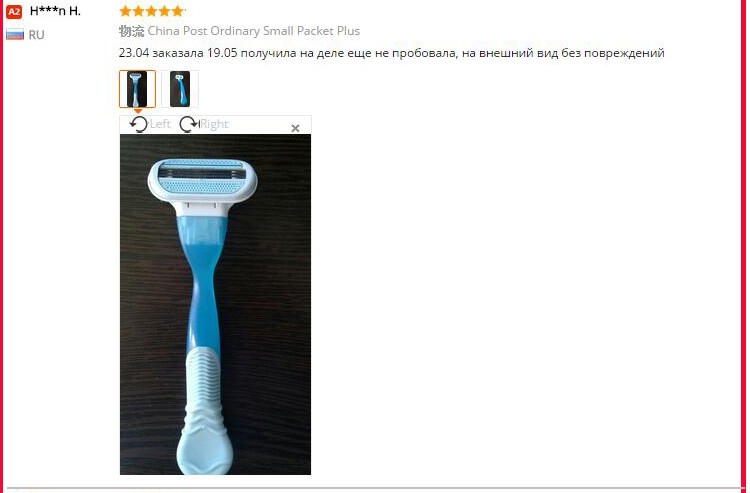Click the "Left" rotate label
The image size is (750, 493).
point(160,124)
